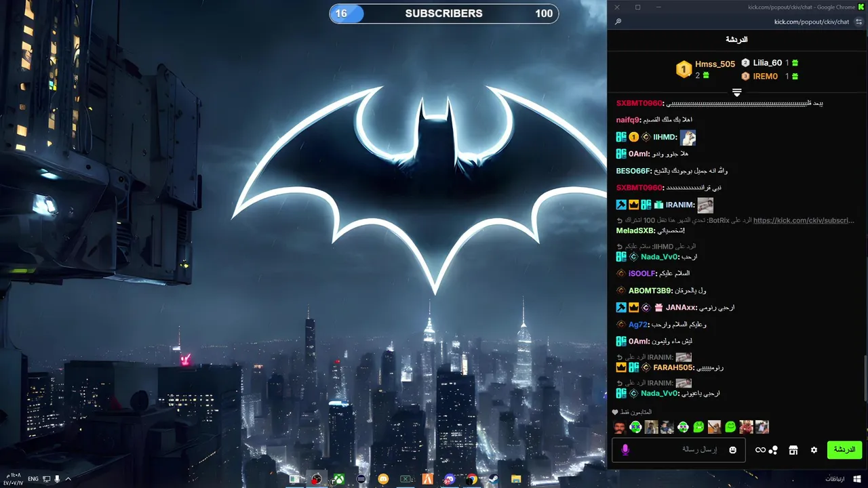Open Xbox app from the taskbar
868x488 pixels.
tap(338, 479)
